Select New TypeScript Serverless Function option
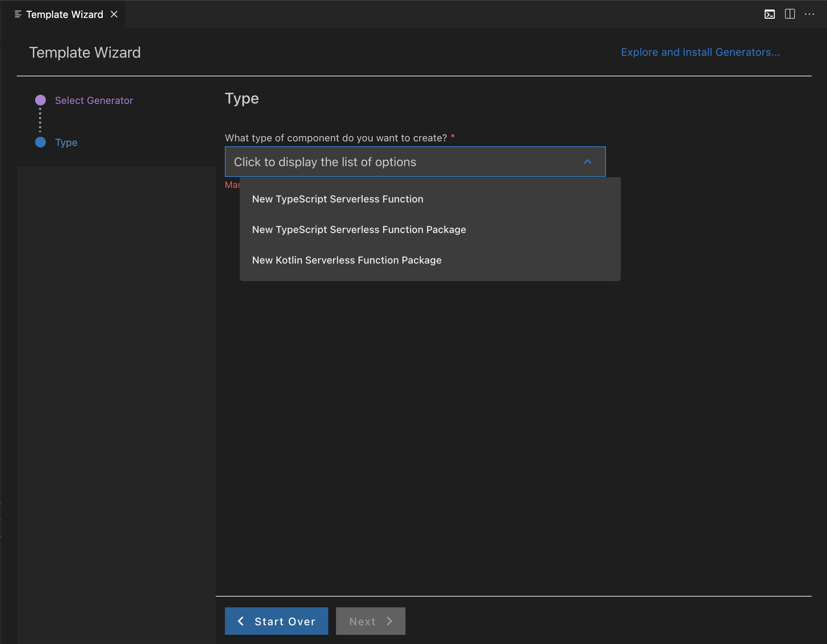 338,199
